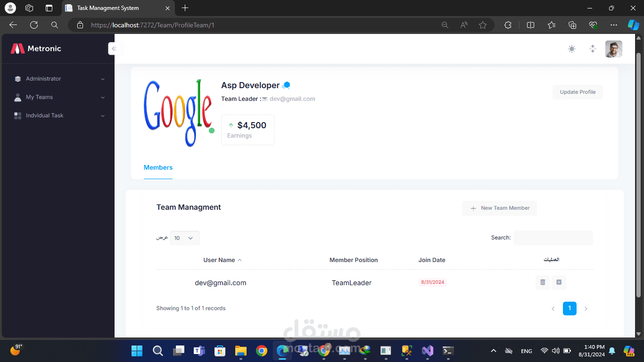The width and height of the screenshot is (644, 362).
Task: Open a new browser tab
Action: pyautogui.click(x=185, y=8)
